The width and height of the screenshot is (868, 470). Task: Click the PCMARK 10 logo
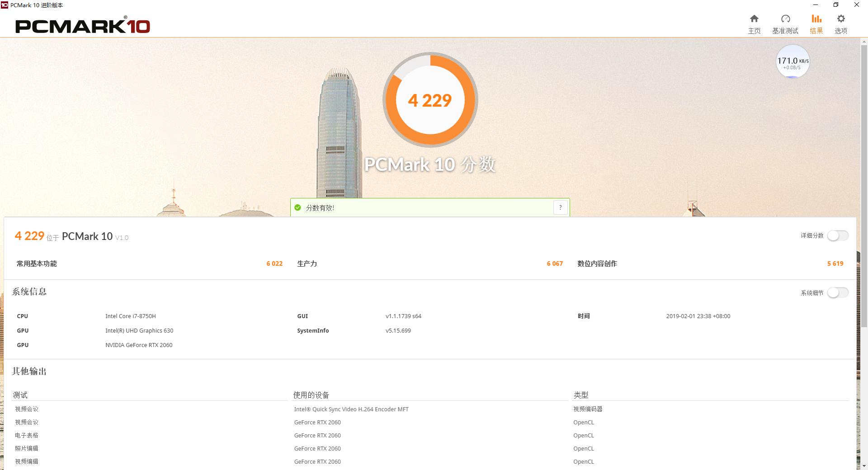pyautogui.click(x=82, y=26)
